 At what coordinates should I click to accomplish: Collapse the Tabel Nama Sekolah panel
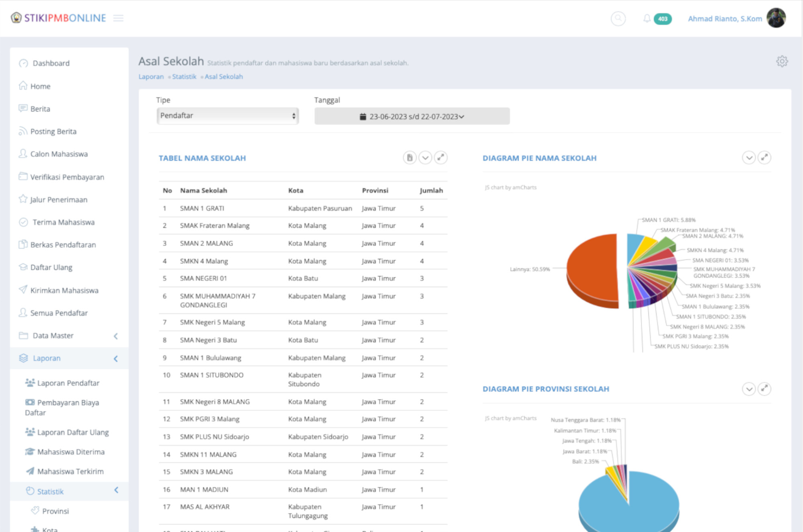[x=425, y=158]
